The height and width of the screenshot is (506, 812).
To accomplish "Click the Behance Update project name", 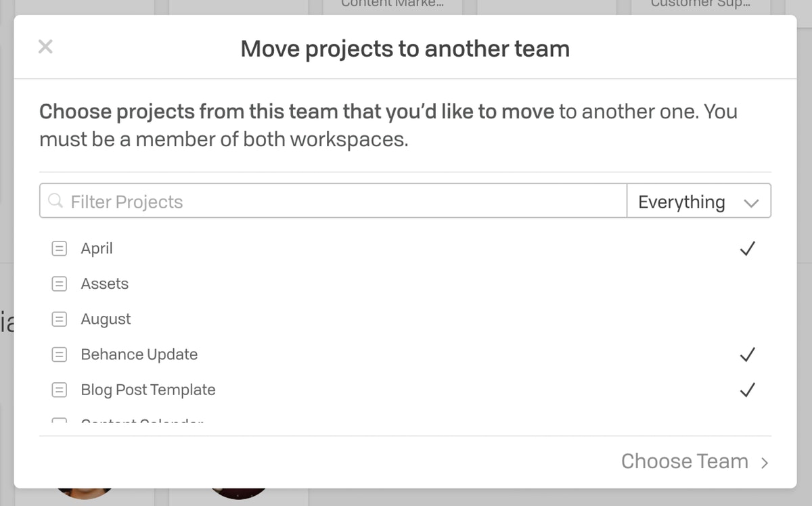I will (x=139, y=354).
